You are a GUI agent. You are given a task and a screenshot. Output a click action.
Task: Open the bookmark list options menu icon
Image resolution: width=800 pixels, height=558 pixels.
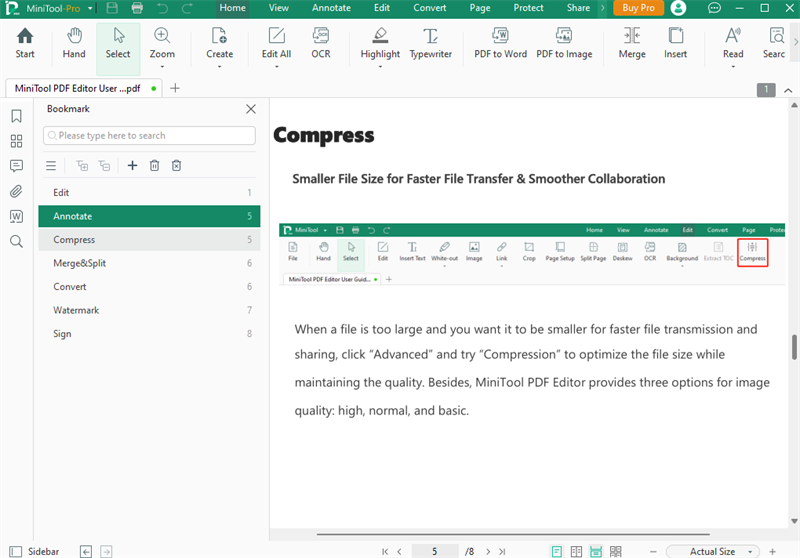[x=51, y=165]
